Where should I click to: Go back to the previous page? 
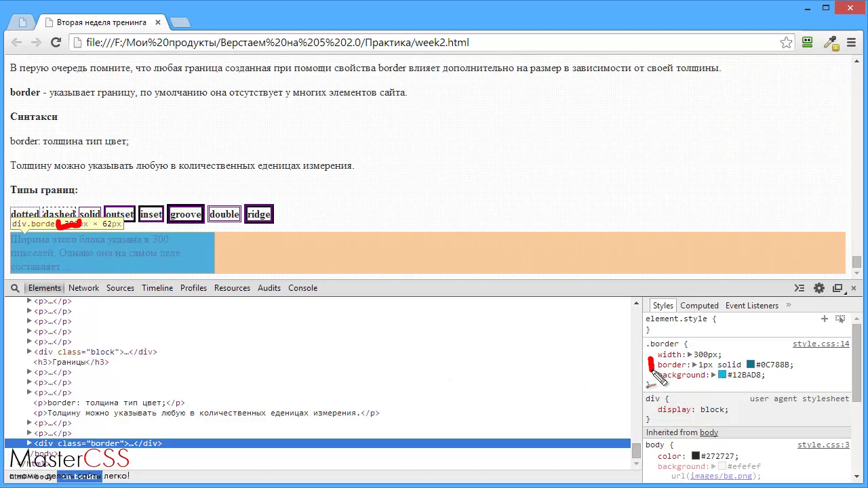[x=17, y=43]
